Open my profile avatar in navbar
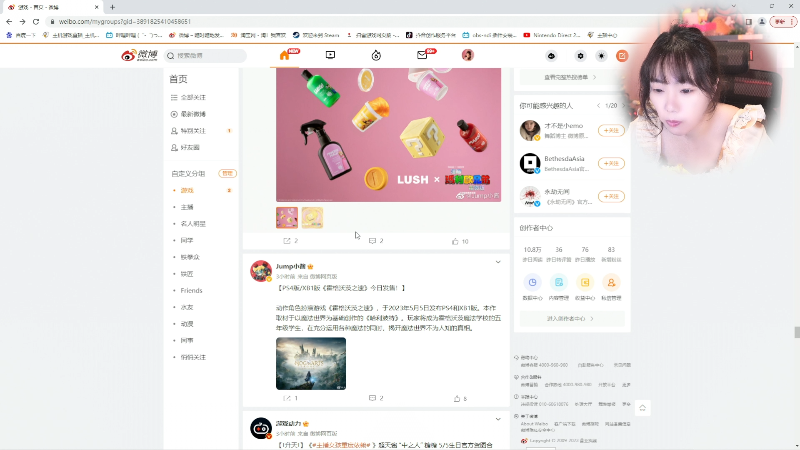800x450 pixels. pos(468,55)
